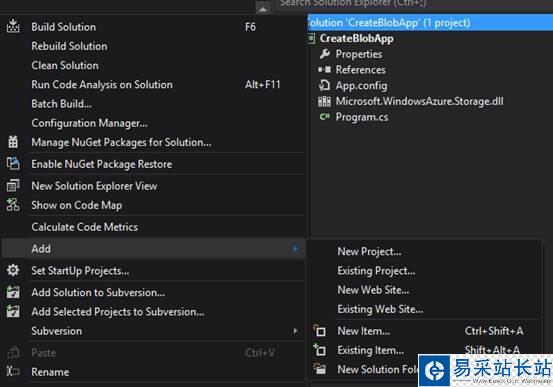Screen dimensions: 553x387
Task: Select the App.config file in the tree
Action: (361, 85)
